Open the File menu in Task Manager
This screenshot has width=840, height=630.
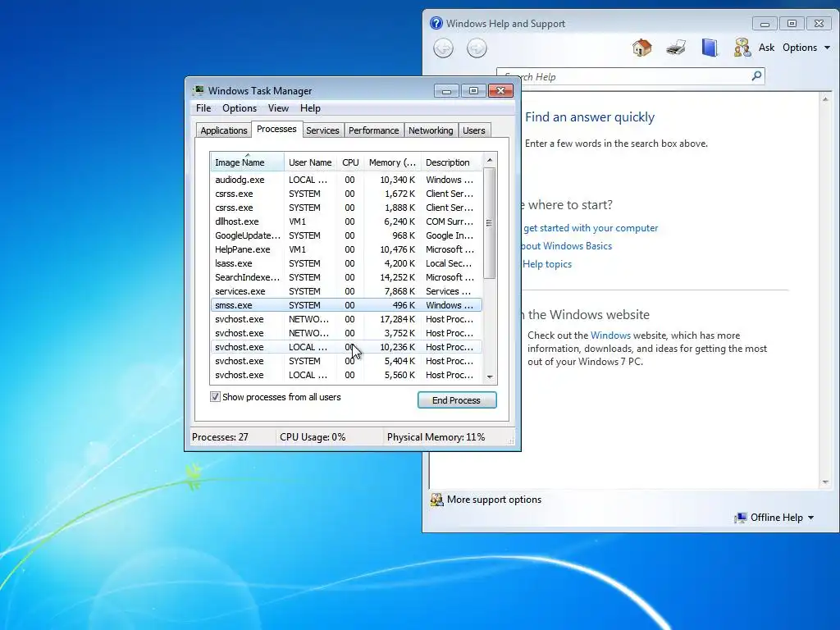coord(203,108)
